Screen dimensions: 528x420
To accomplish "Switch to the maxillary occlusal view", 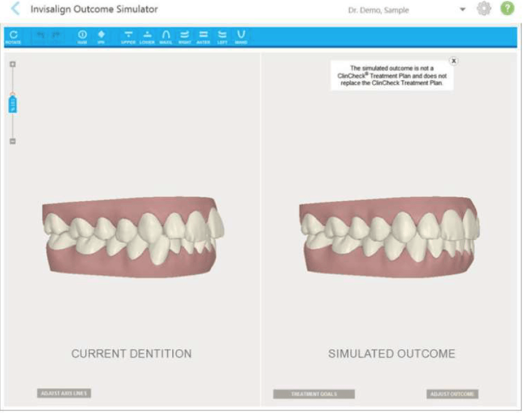I will click(x=166, y=37).
